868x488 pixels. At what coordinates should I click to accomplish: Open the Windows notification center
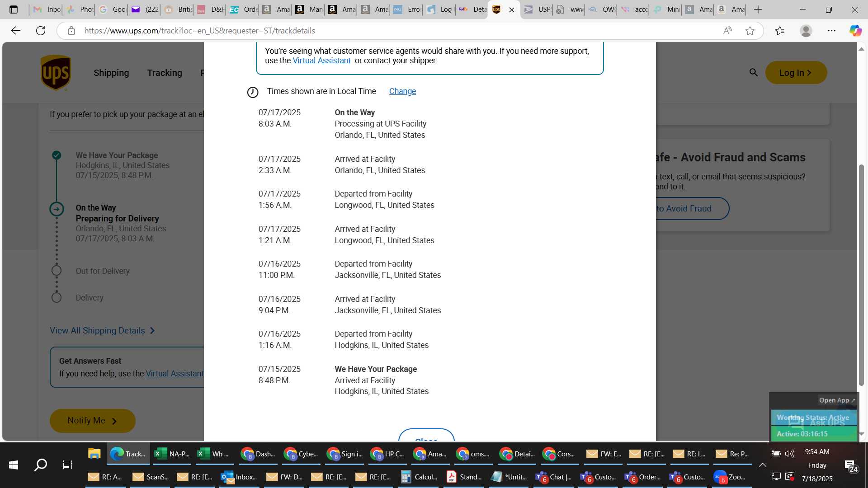pyautogui.click(x=851, y=465)
